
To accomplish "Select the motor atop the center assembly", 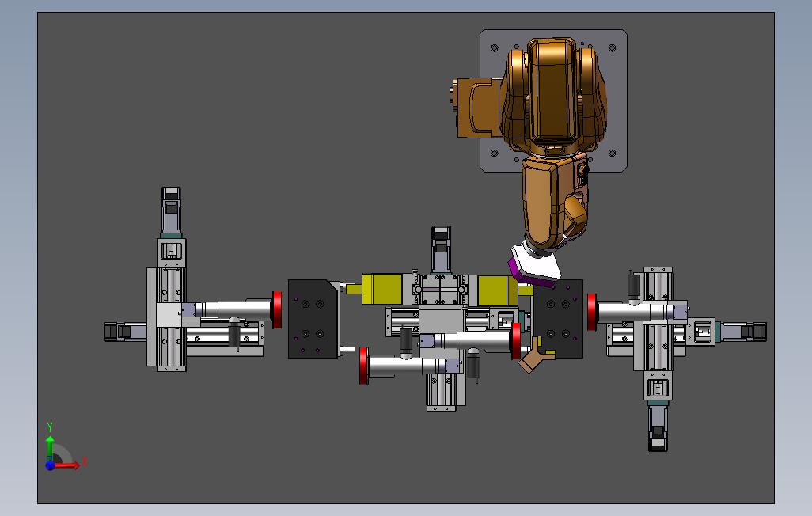I will click(x=441, y=250).
